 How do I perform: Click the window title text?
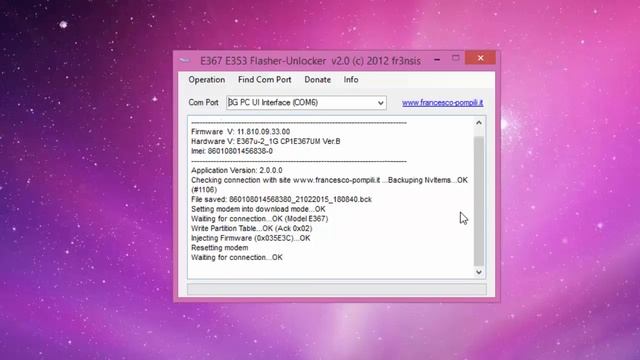point(310,61)
